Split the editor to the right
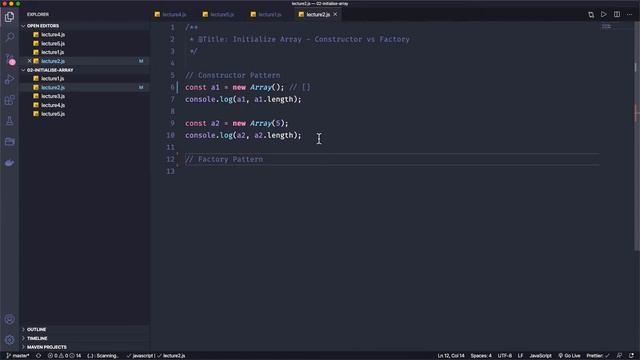The height and width of the screenshot is (360, 640). [617, 14]
